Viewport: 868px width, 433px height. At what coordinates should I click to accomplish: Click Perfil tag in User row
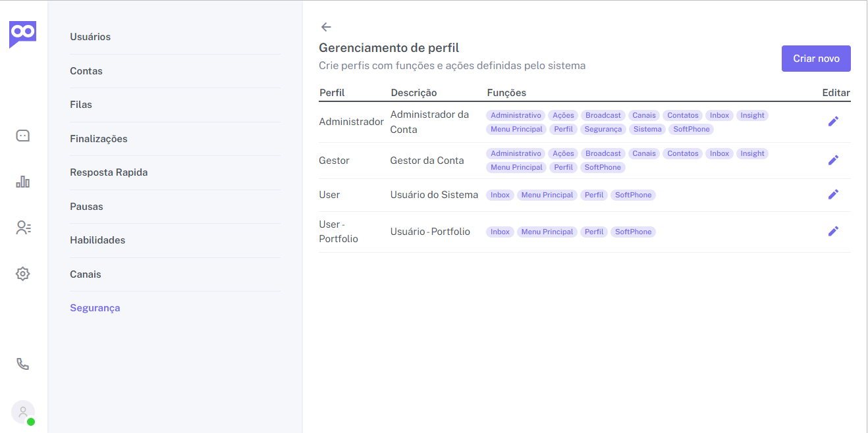point(594,195)
